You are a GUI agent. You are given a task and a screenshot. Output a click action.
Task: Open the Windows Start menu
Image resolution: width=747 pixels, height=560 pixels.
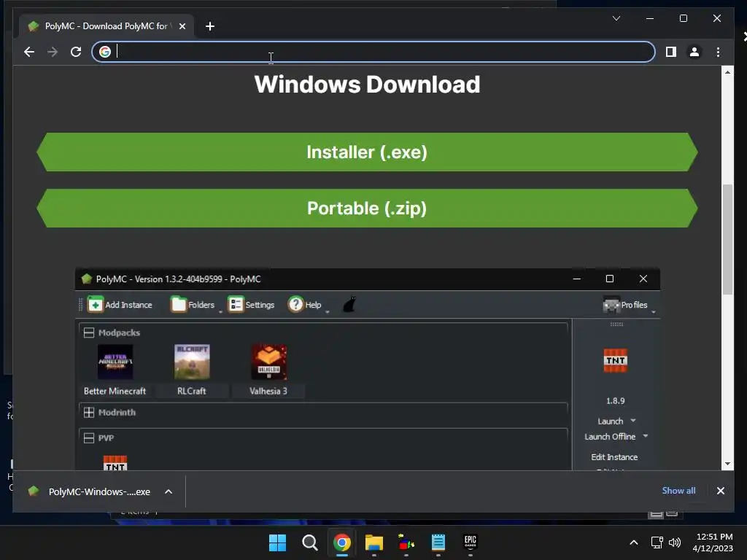click(277, 542)
